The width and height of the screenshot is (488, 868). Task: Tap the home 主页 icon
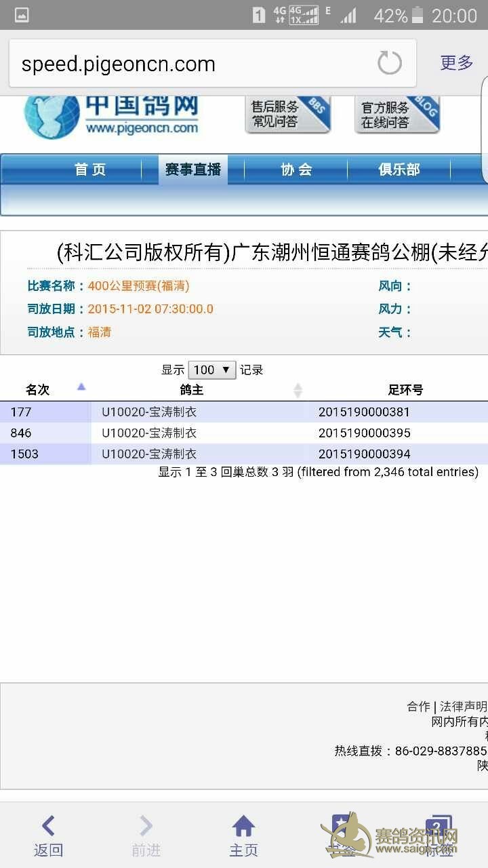click(x=243, y=835)
